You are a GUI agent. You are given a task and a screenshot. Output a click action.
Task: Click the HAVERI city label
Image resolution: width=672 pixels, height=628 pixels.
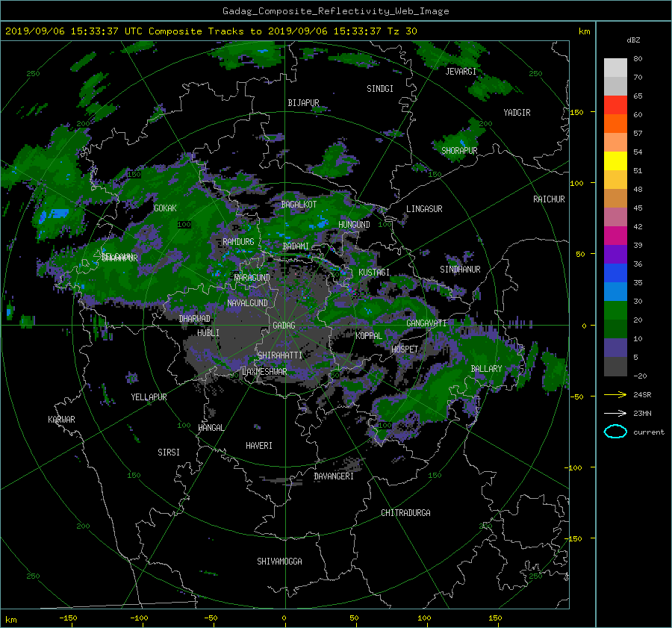click(259, 446)
